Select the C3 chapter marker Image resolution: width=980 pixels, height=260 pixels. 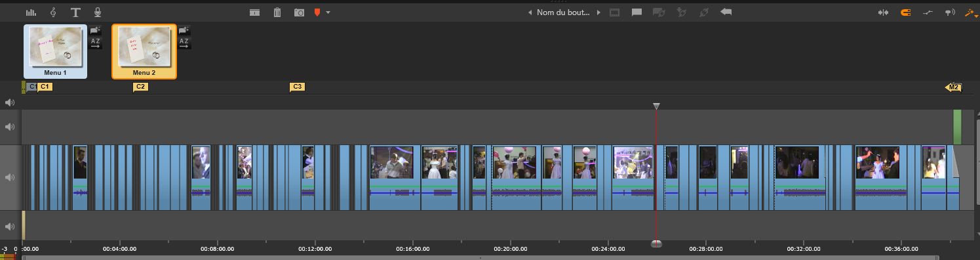pos(297,87)
